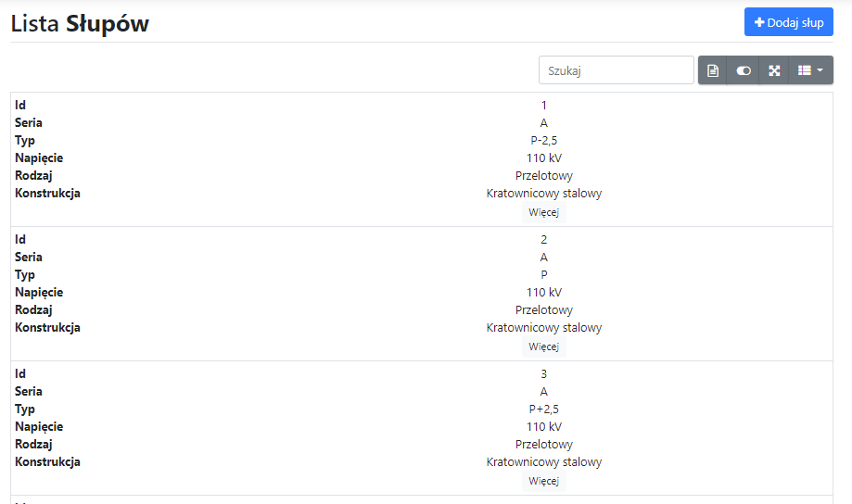
Task: Open the custom view document icon
Action: (x=713, y=70)
